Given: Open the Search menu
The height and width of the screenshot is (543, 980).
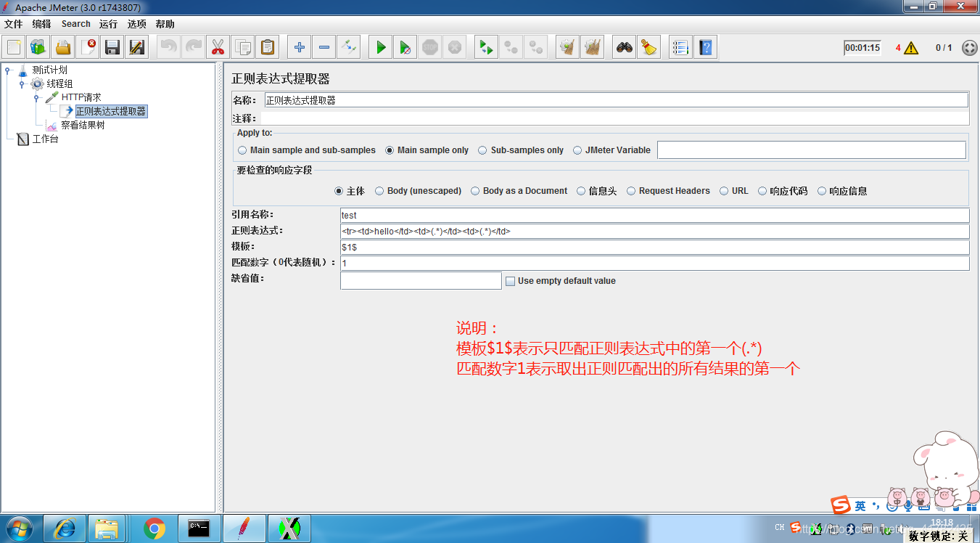Looking at the screenshot, I should coord(75,24).
